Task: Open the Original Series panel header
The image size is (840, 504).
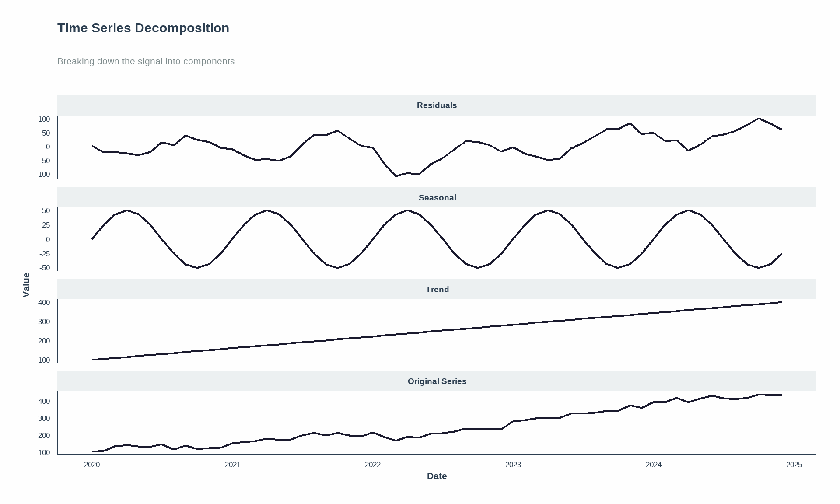Action: click(437, 381)
